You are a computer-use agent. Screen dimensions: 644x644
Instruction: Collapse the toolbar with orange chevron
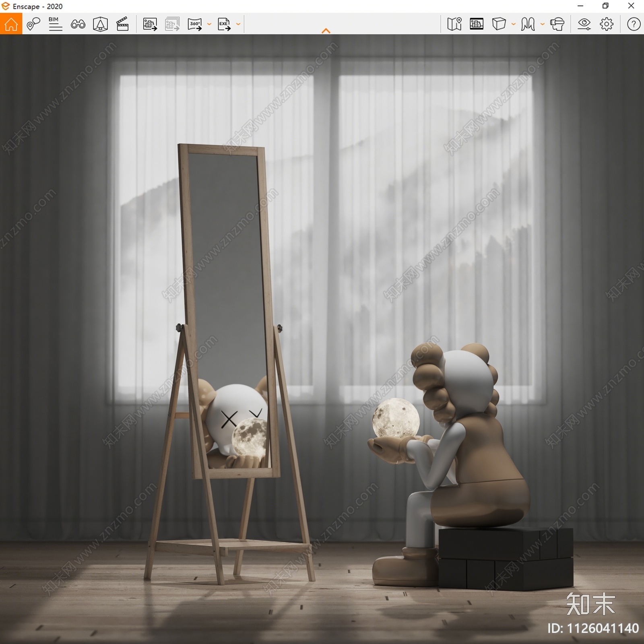[x=326, y=31]
